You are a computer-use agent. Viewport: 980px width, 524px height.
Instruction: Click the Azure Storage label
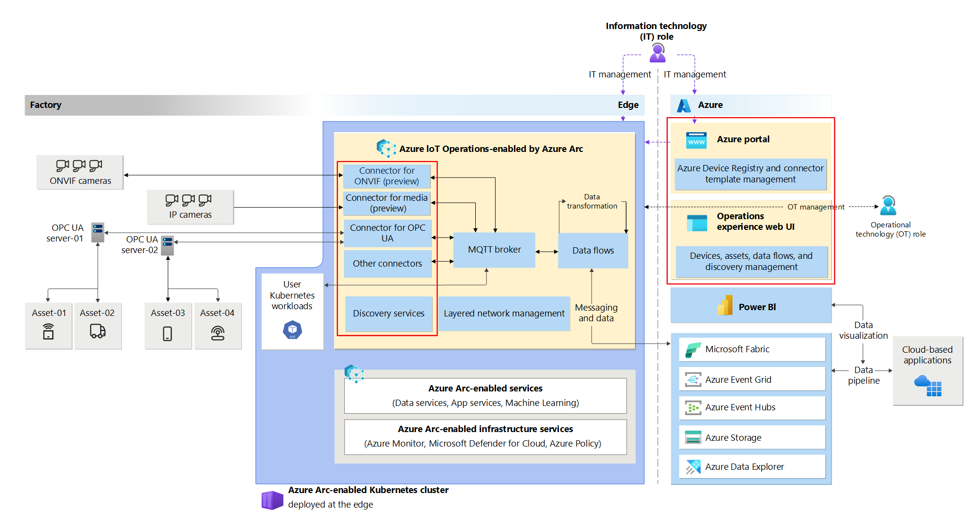point(733,438)
